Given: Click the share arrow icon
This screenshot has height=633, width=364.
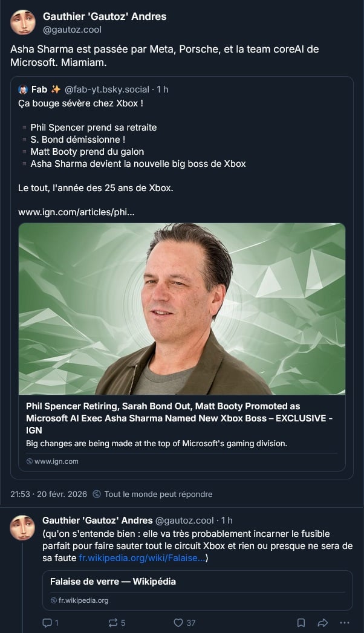Looking at the screenshot, I should coord(322,623).
